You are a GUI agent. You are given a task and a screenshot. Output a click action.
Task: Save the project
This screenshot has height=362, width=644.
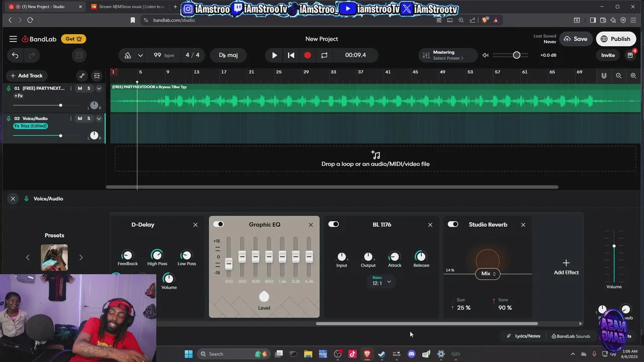coord(575,39)
